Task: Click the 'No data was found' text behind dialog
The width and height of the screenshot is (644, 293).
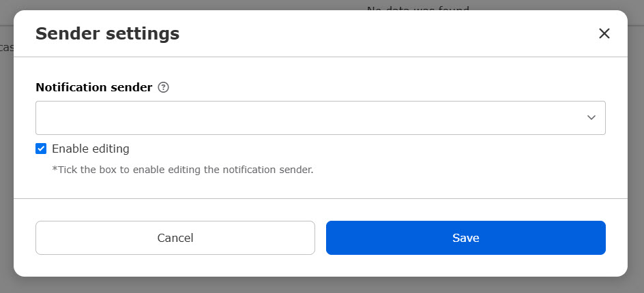Action: [x=418, y=7]
